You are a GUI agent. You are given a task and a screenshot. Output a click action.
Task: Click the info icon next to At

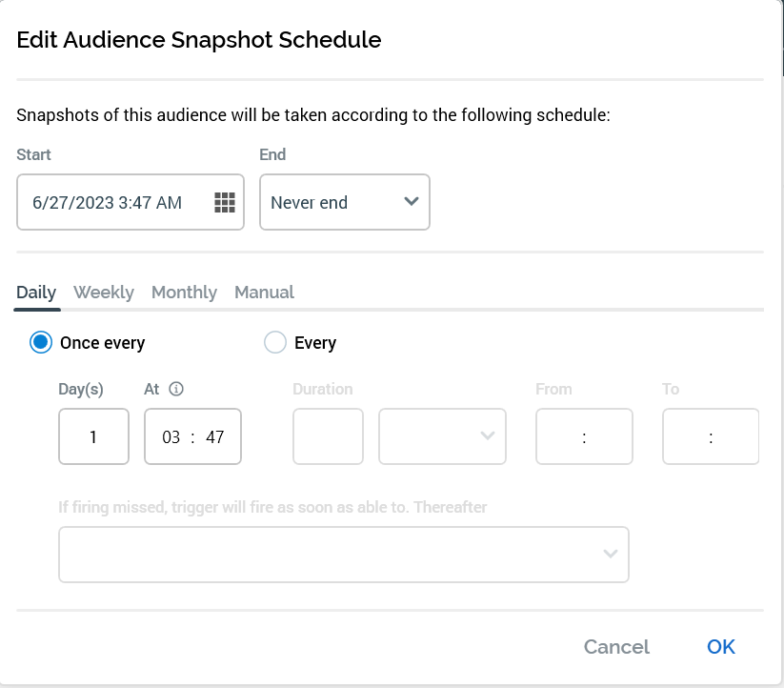click(175, 389)
